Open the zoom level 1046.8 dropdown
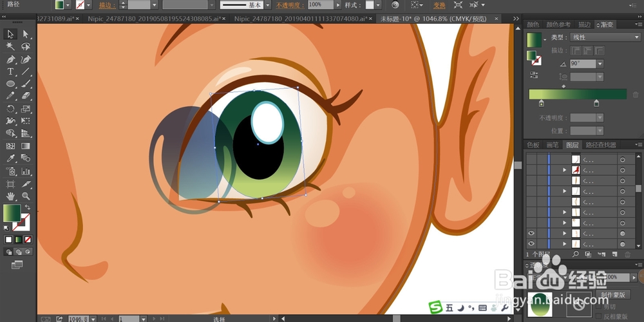The image size is (644, 322). click(x=93, y=319)
